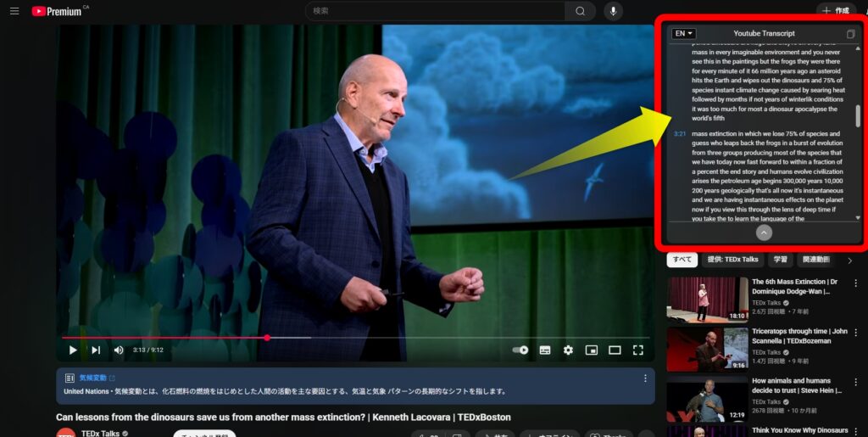
Task: Show more filter chips with right chevron
Action: pyautogui.click(x=849, y=260)
